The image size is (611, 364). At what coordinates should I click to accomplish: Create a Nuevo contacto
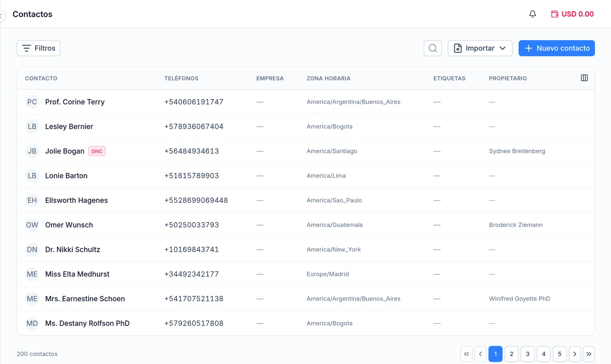[557, 48]
